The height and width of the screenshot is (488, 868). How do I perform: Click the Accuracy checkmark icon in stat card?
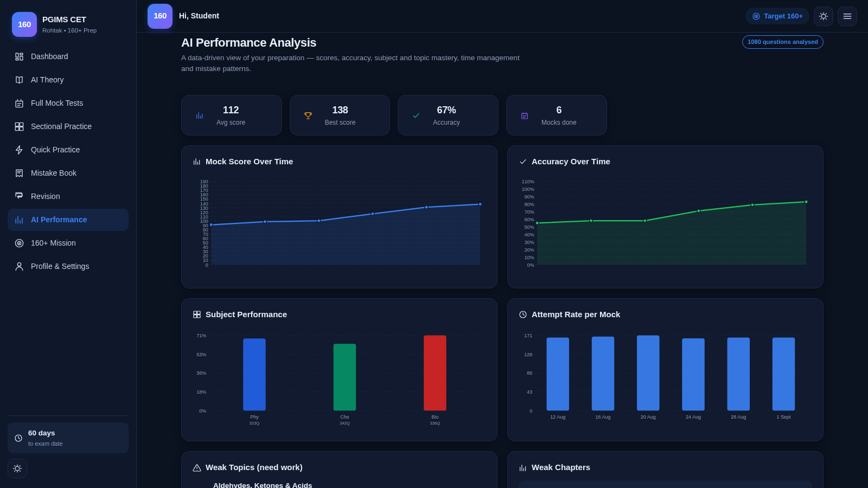click(x=416, y=115)
